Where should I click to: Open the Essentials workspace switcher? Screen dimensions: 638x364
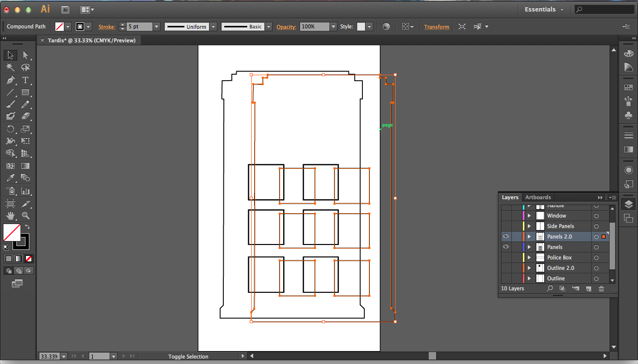click(x=544, y=9)
